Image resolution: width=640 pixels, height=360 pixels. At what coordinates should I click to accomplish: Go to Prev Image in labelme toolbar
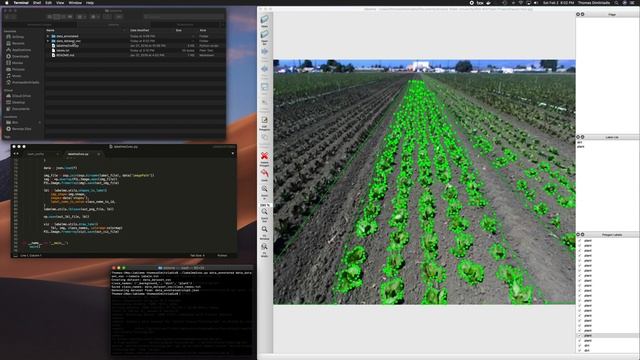tap(264, 69)
